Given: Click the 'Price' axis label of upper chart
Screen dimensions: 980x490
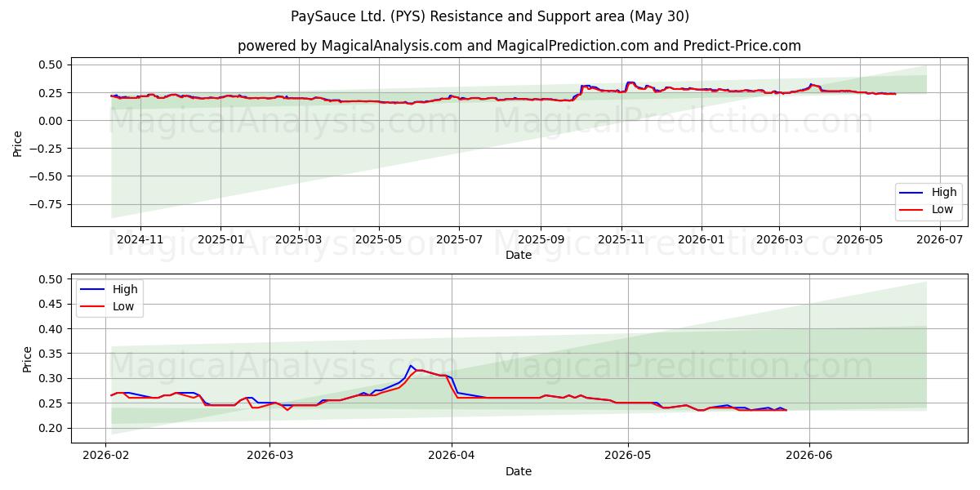Looking at the screenshot, I should [x=18, y=141].
